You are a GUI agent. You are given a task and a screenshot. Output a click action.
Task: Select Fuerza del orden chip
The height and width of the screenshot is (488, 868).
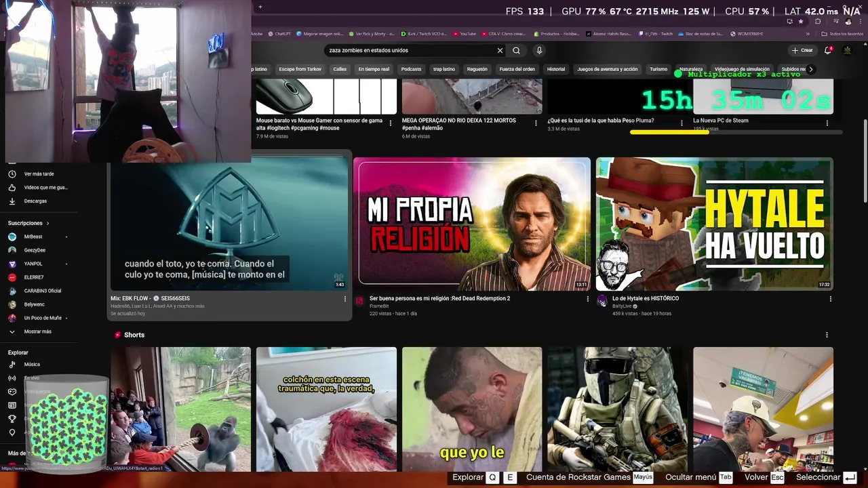click(517, 69)
